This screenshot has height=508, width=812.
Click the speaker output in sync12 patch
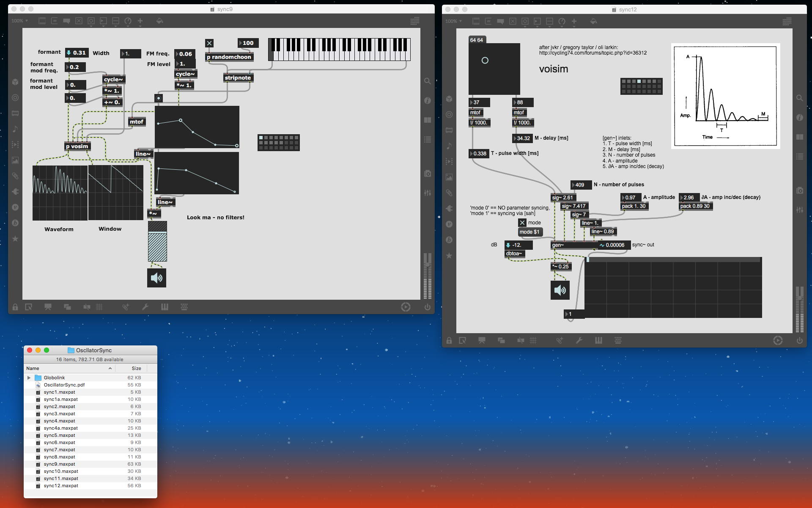(x=560, y=290)
